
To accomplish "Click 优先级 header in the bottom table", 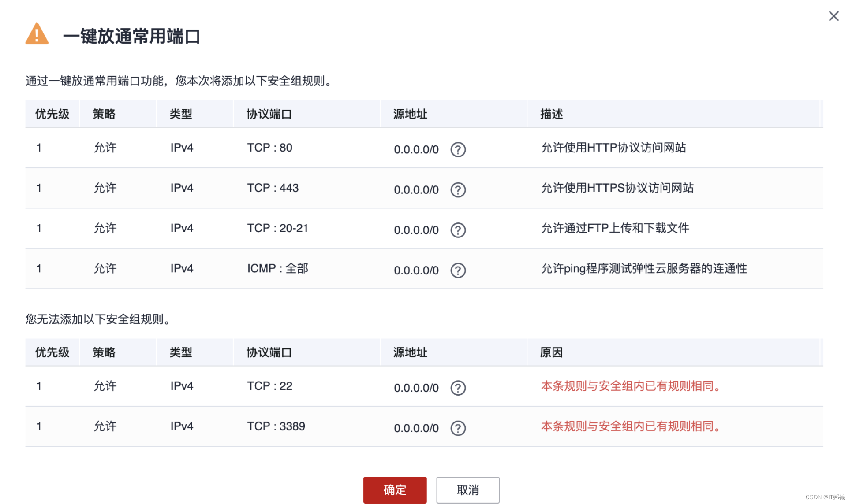I will click(x=52, y=352).
